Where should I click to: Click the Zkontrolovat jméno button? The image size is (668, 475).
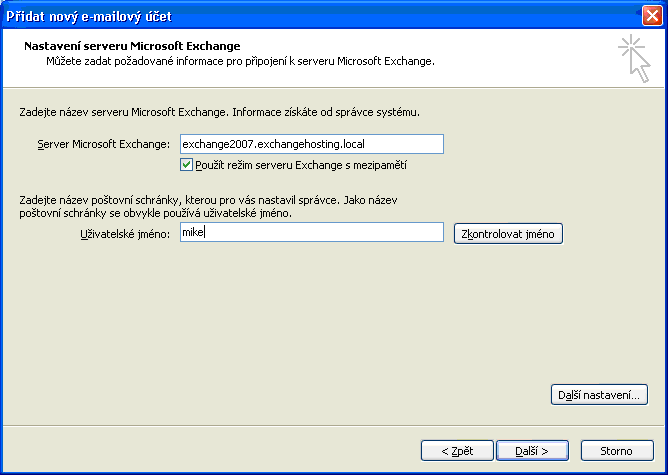click(508, 234)
